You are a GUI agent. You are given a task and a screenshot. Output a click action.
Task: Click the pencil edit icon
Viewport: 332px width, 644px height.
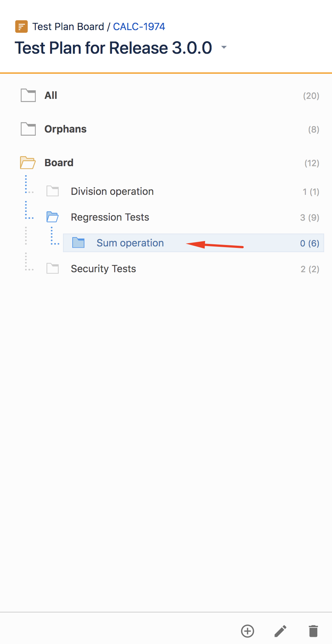coord(280,631)
